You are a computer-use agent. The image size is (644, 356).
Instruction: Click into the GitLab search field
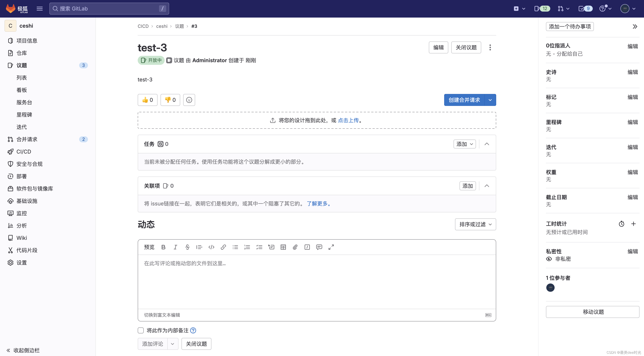point(109,8)
